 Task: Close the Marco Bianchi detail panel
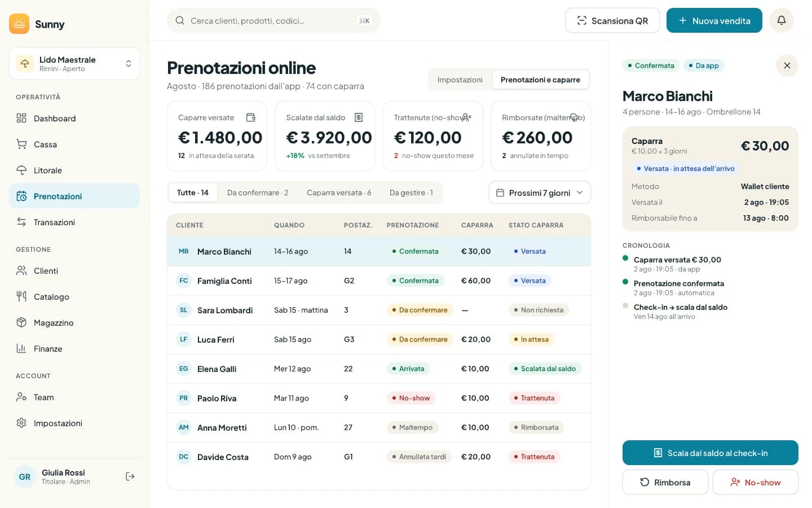point(787,65)
